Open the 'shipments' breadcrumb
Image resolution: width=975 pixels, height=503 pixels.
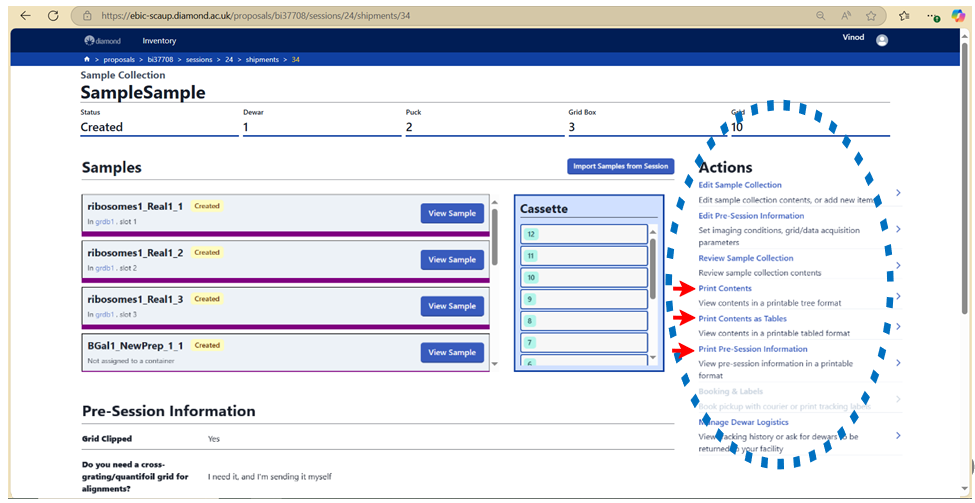point(262,60)
